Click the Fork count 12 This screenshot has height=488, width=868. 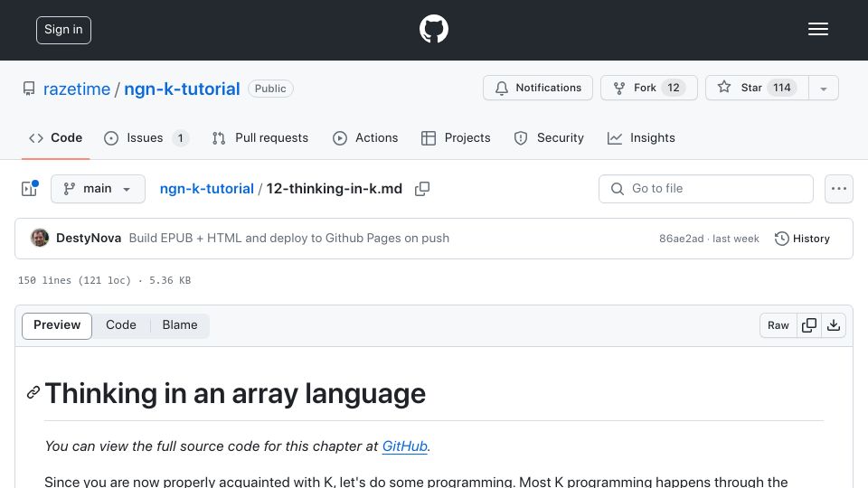[673, 88]
